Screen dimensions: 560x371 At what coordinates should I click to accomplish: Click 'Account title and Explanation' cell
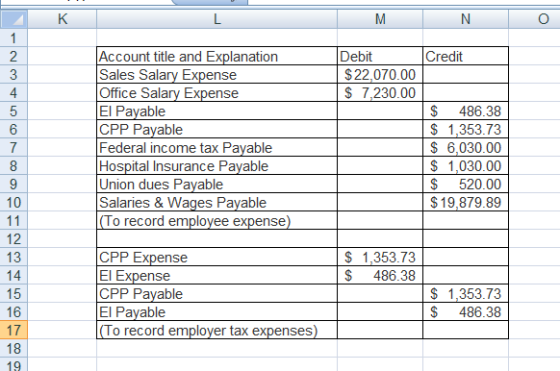pyautogui.click(x=217, y=56)
